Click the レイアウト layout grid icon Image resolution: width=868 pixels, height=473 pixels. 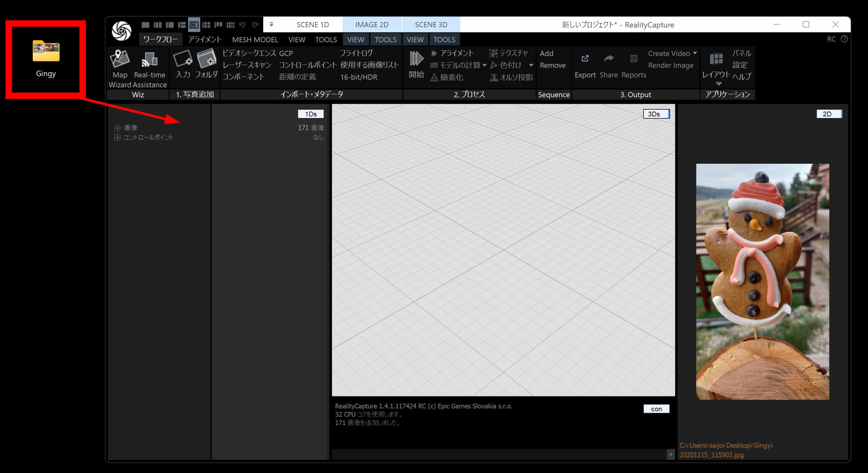pyautogui.click(x=716, y=59)
